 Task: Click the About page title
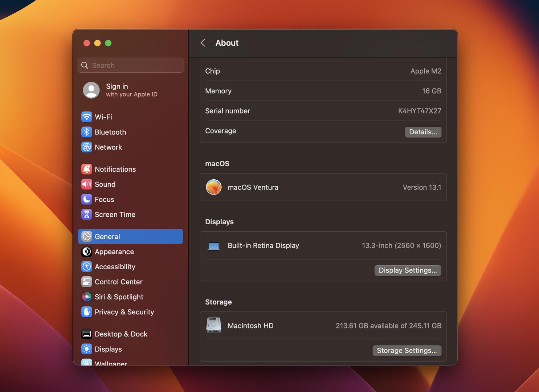pyautogui.click(x=227, y=43)
